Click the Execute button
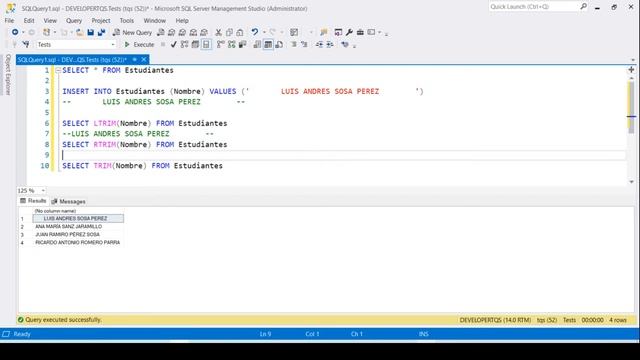The width and height of the screenshot is (640, 360). click(x=139, y=44)
